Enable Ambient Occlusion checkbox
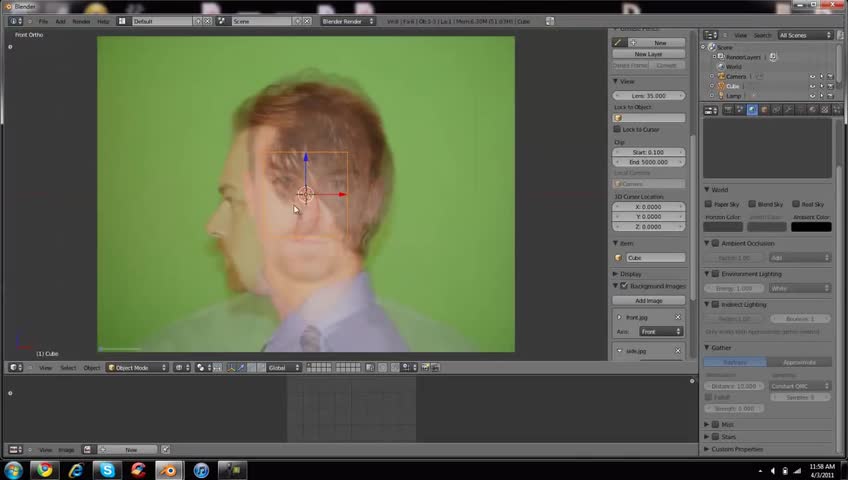848x480 pixels. (716, 243)
